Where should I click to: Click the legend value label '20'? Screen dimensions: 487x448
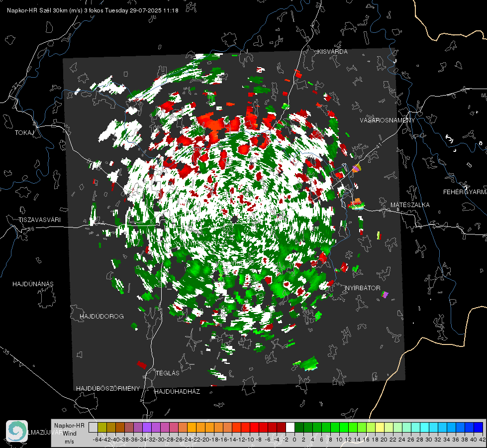(384, 440)
